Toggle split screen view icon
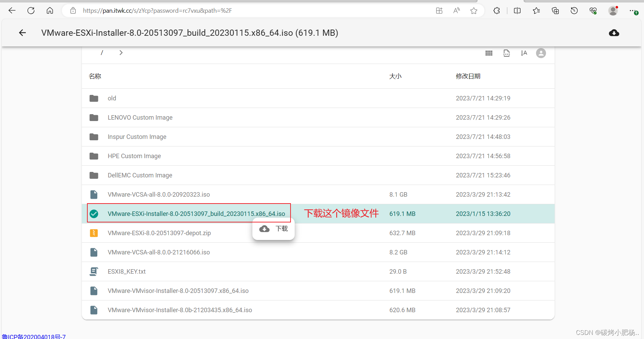644x339 pixels. pyautogui.click(x=517, y=11)
